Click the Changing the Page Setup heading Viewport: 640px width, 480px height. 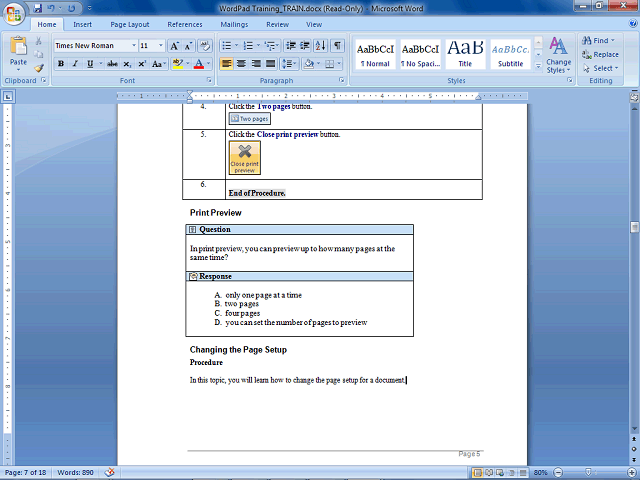238,350
